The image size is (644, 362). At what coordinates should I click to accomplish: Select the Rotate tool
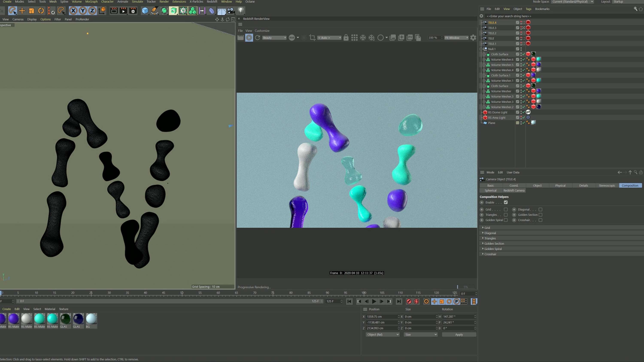41,11
